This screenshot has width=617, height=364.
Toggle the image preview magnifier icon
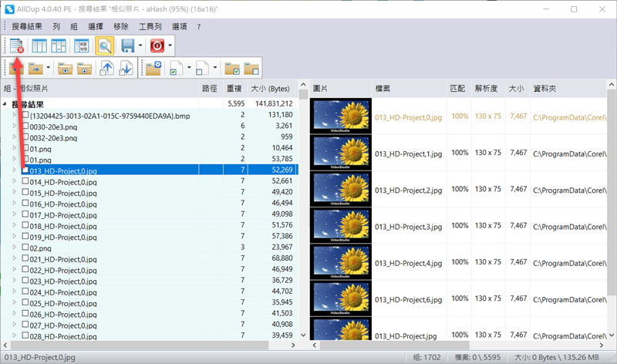(x=103, y=46)
